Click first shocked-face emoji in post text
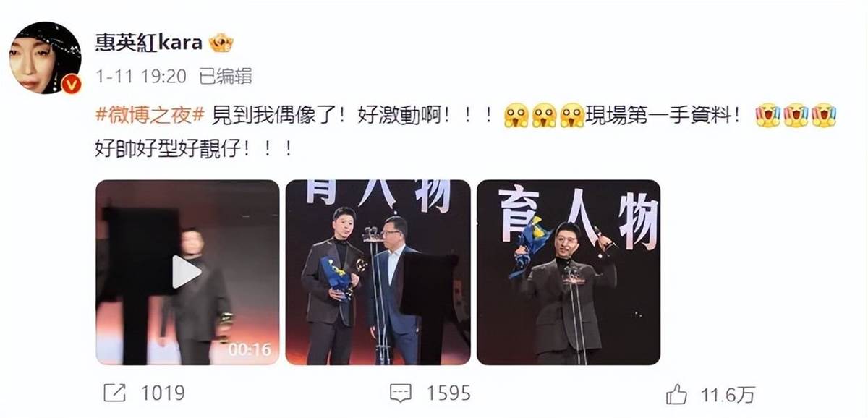Image resolution: width=868 pixels, height=418 pixels. [516, 116]
